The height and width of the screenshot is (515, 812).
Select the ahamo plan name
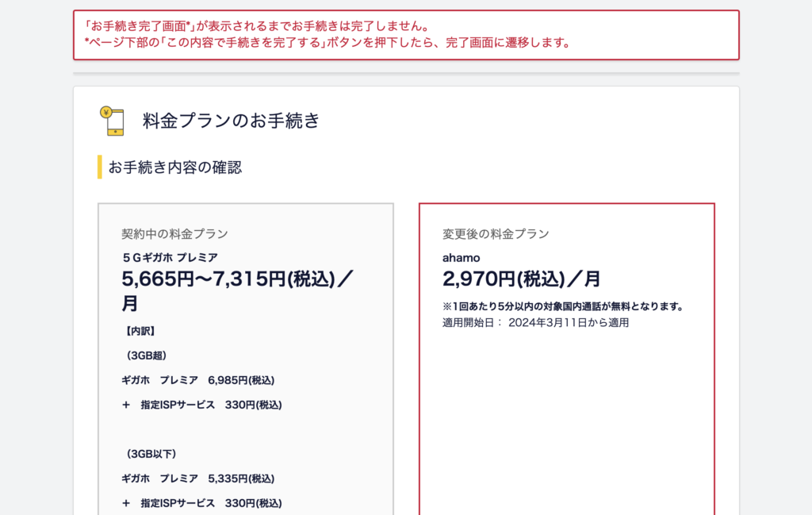(461, 258)
